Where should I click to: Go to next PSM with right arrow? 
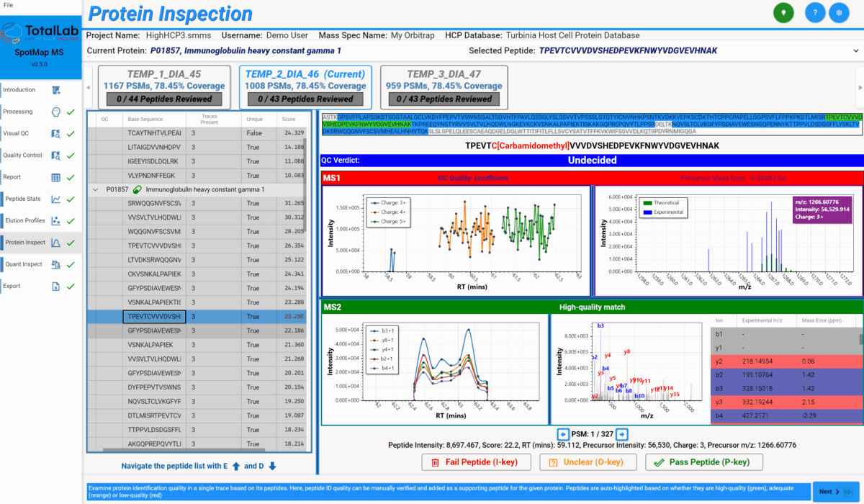point(622,434)
